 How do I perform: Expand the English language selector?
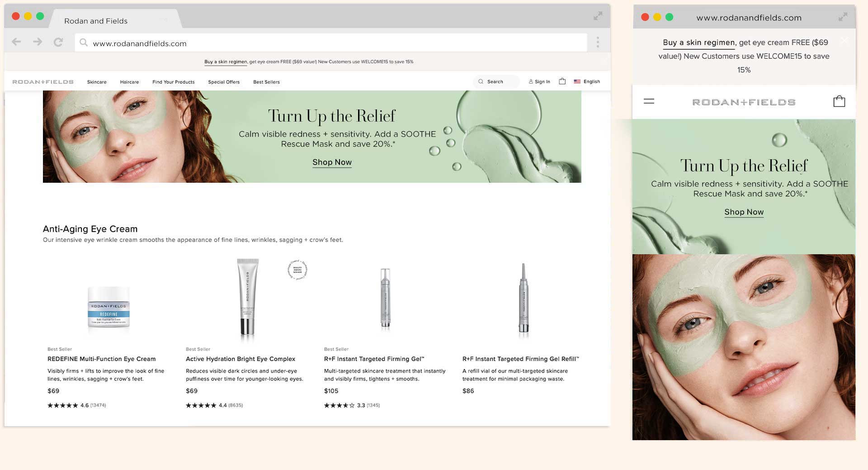587,82
